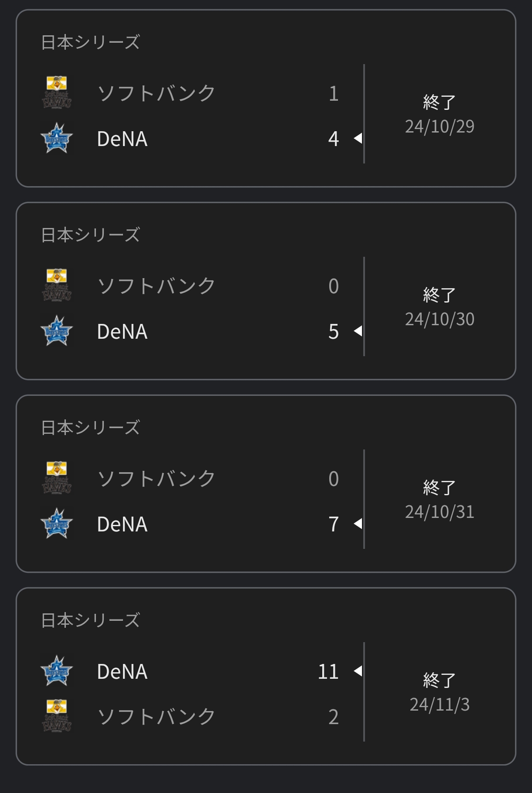532x793 pixels.
Task: Click DeNA star logo in 24/11/3 game
Action: (57, 671)
